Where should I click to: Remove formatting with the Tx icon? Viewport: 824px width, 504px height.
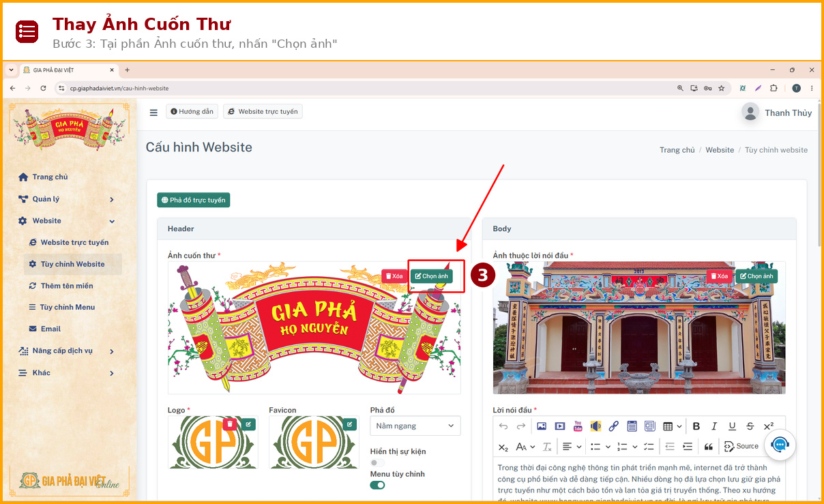(x=547, y=447)
